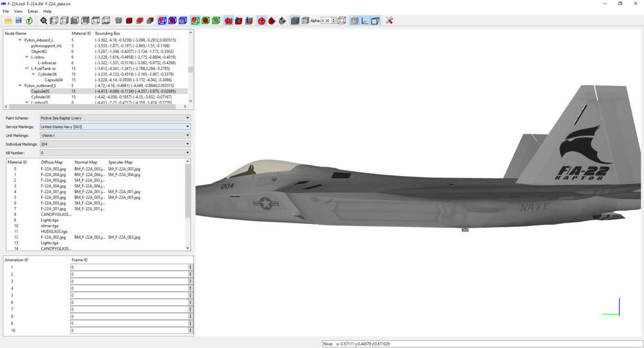Click the frame stepper for Animation ID 1
The height and width of the screenshot is (348, 644).
pyautogui.click(x=190, y=267)
